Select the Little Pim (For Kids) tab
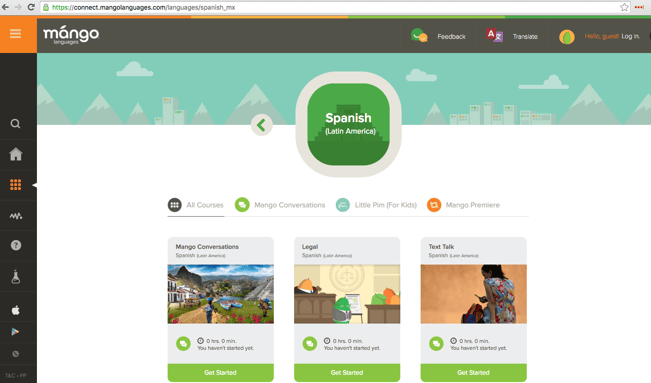 coord(376,205)
